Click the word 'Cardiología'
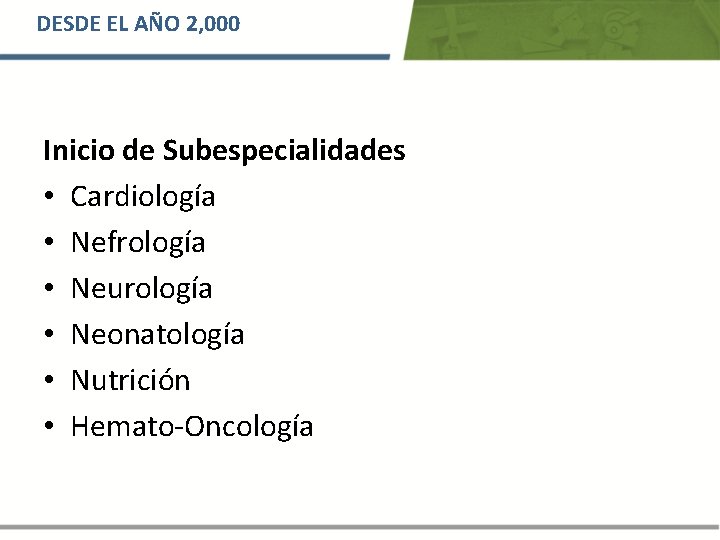 pos(143,197)
